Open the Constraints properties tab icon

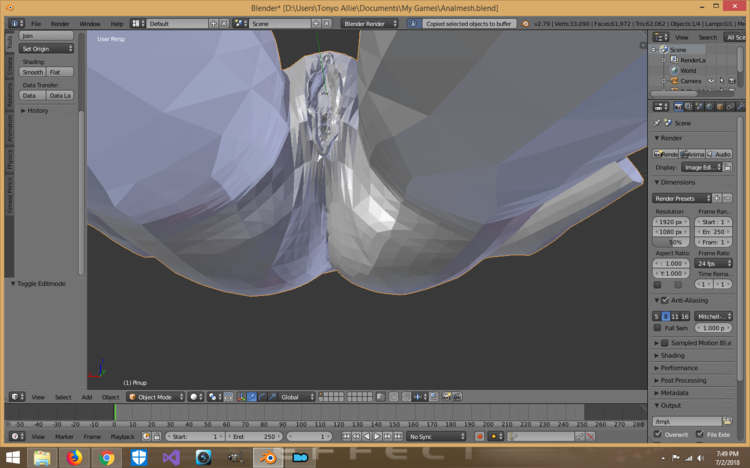click(730, 107)
